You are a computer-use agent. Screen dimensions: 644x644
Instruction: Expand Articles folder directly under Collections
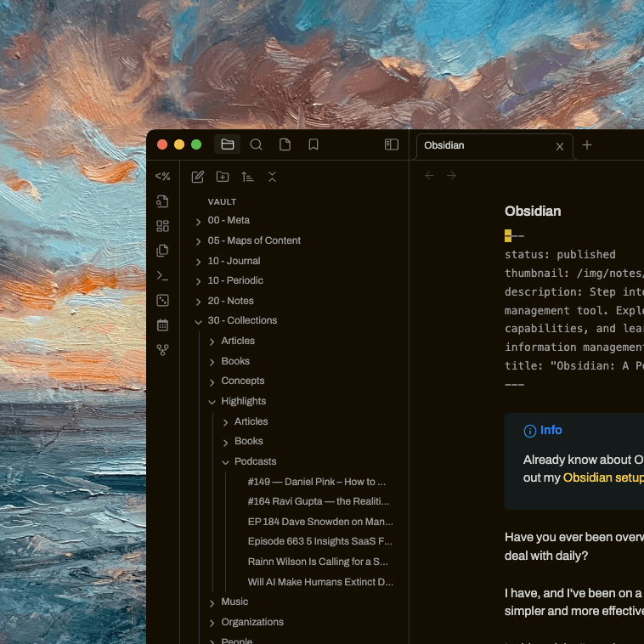(212, 342)
